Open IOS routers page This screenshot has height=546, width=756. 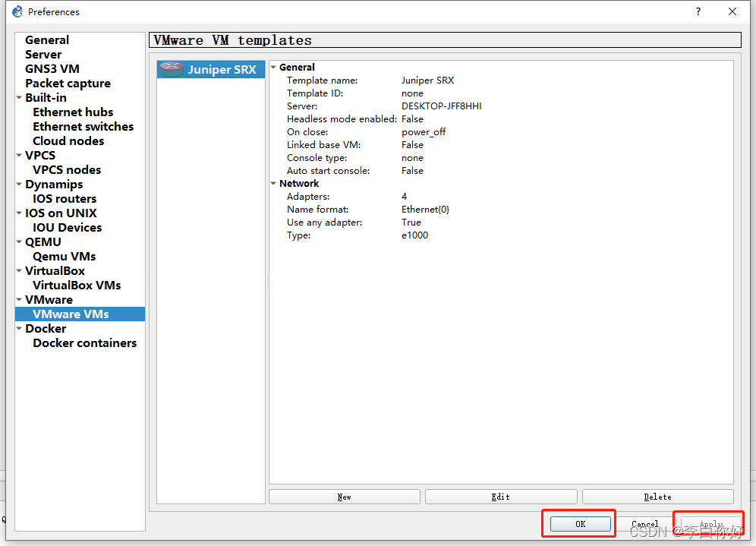(65, 199)
